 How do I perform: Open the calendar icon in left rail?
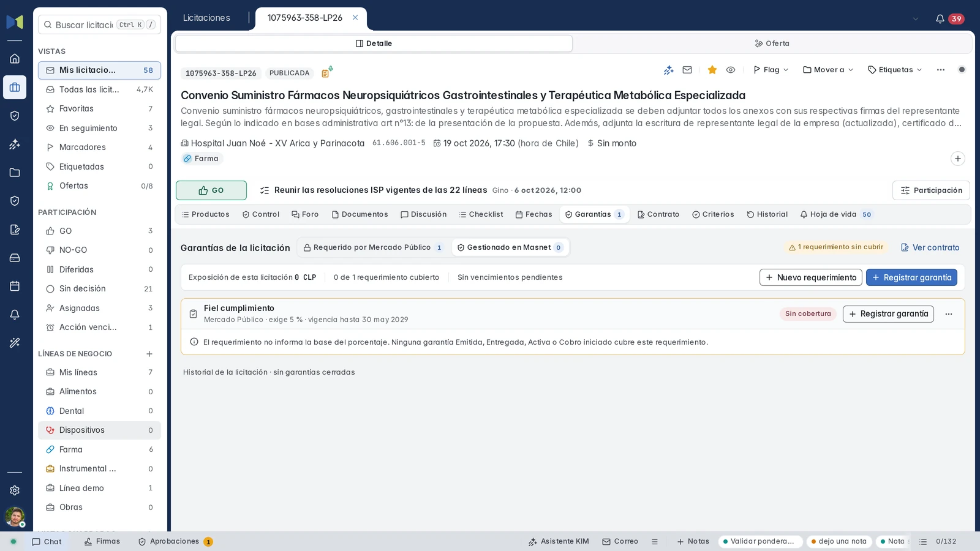pos(15,286)
